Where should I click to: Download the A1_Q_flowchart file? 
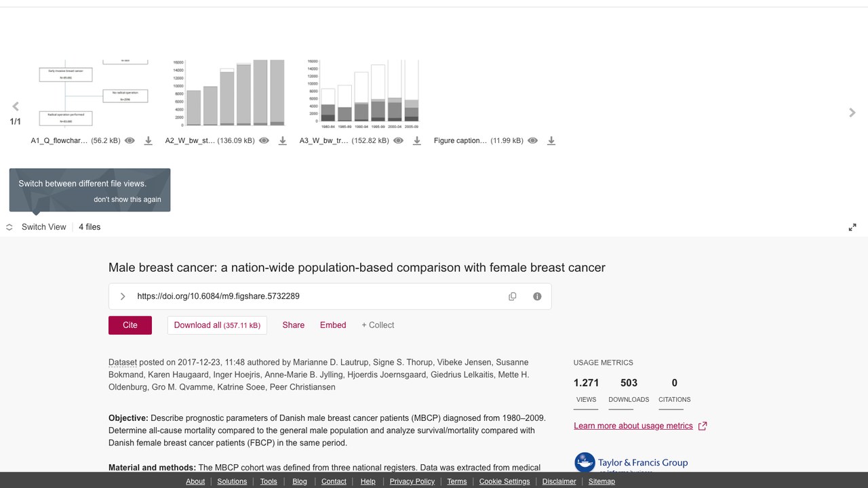pyautogui.click(x=148, y=141)
